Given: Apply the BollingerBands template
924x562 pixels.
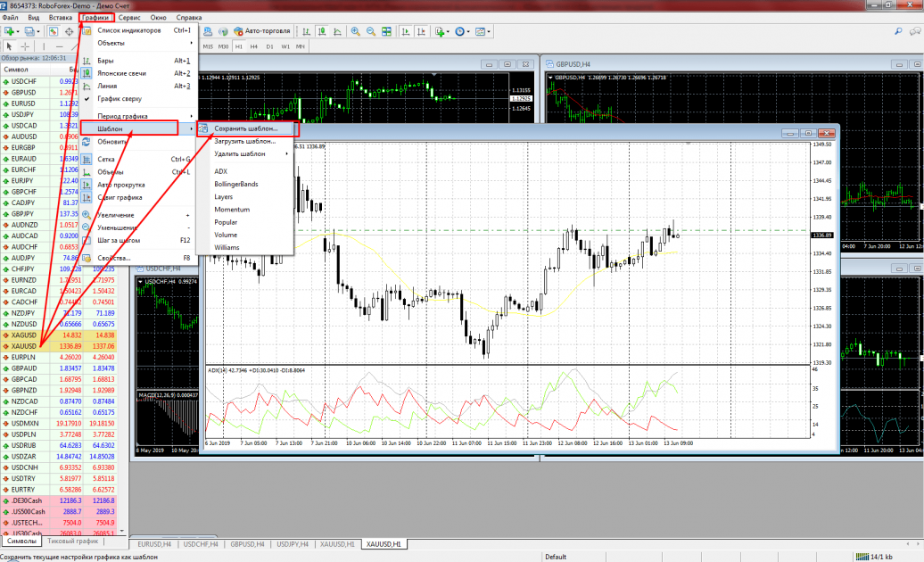Looking at the screenshot, I should coord(236,184).
